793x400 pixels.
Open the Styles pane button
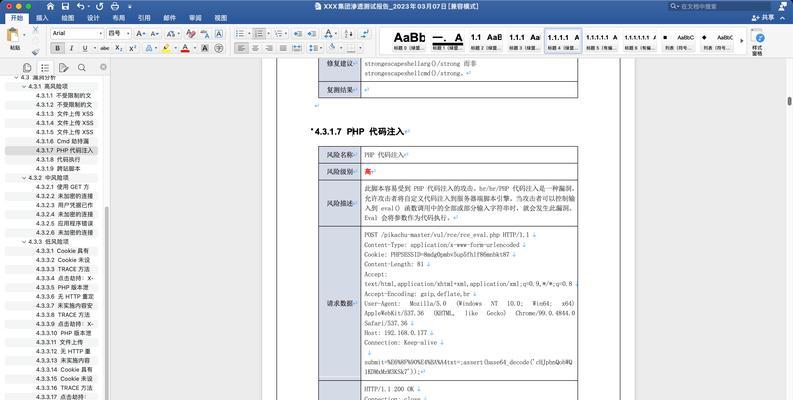pyautogui.click(x=757, y=41)
